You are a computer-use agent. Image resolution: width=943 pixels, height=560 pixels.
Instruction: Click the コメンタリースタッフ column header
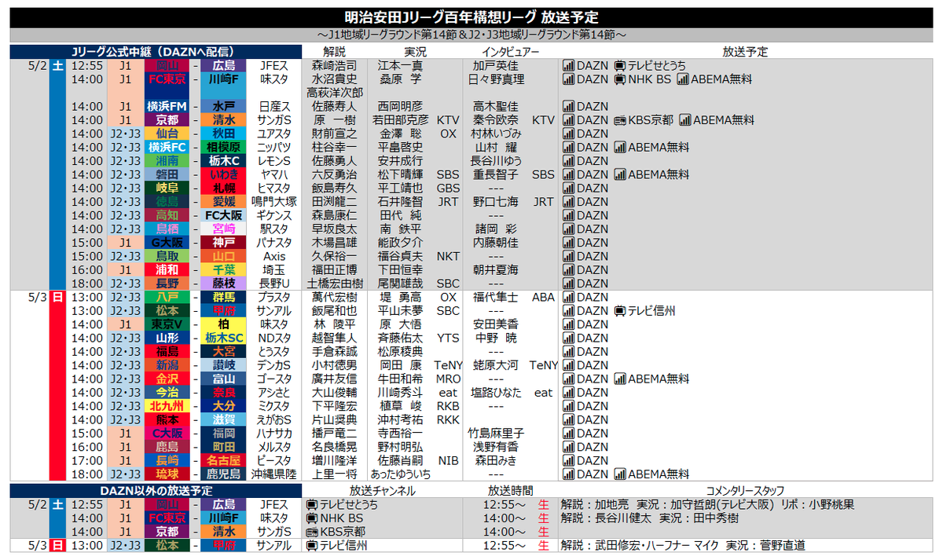click(745, 491)
